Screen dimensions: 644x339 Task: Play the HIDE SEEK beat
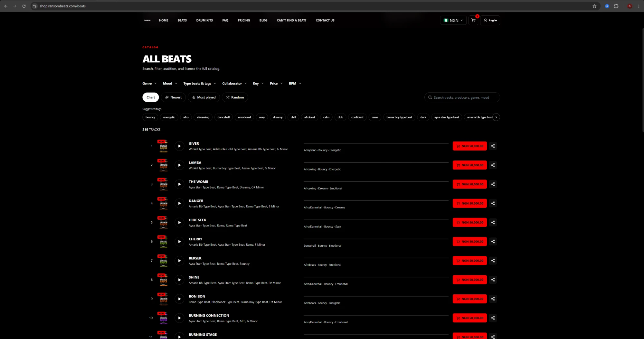tap(179, 223)
